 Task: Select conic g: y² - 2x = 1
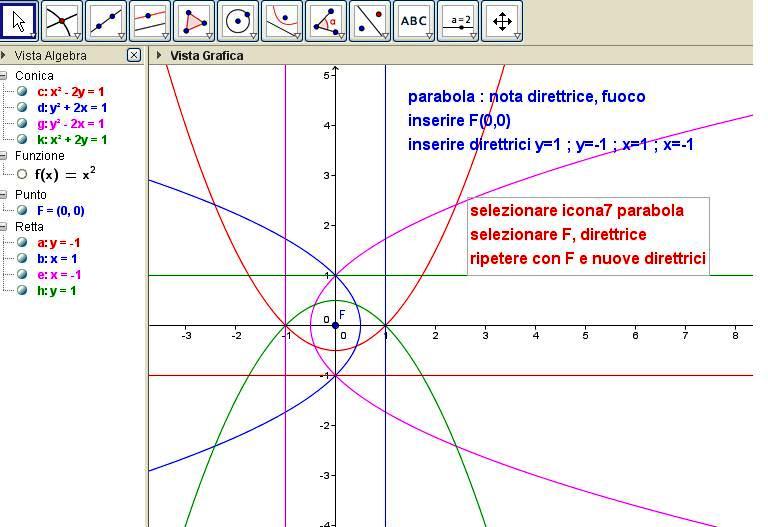coord(71,124)
